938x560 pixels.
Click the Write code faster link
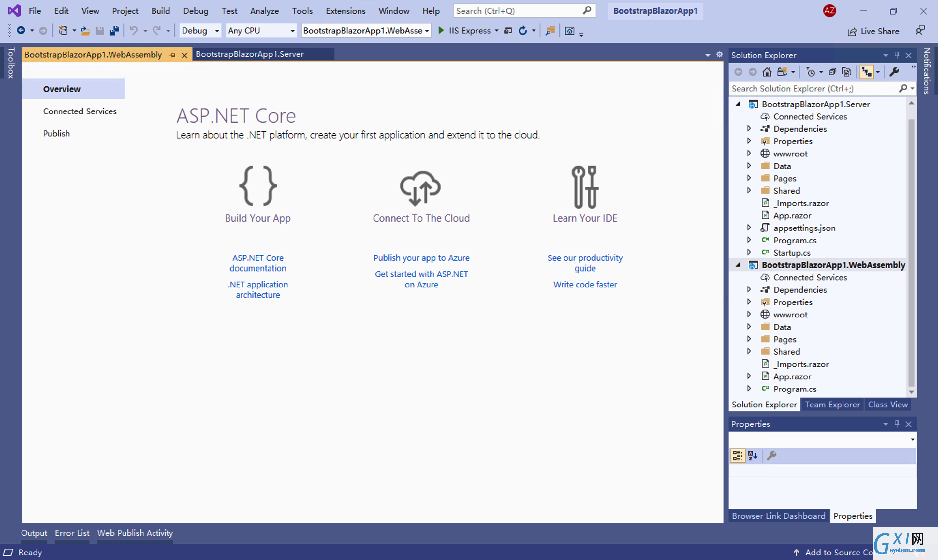click(585, 285)
